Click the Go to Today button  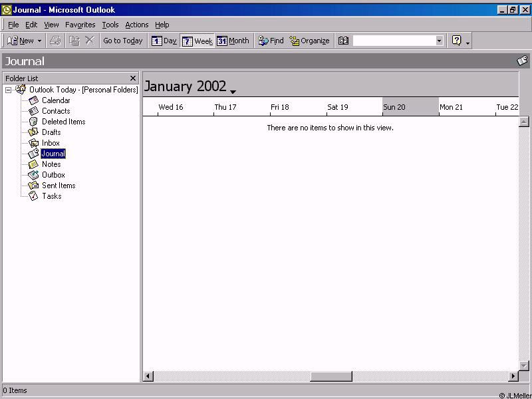[123, 41]
